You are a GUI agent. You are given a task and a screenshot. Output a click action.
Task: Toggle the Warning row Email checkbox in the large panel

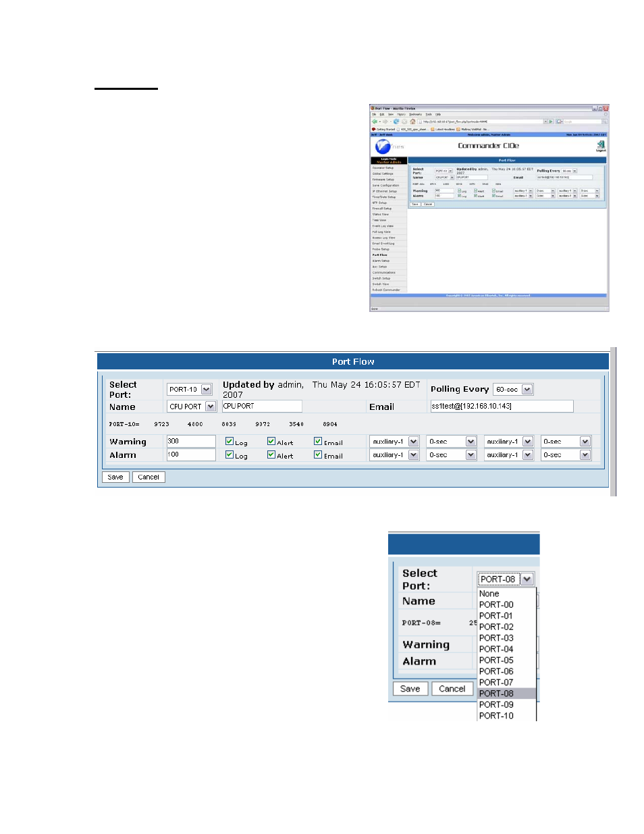tap(318, 441)
